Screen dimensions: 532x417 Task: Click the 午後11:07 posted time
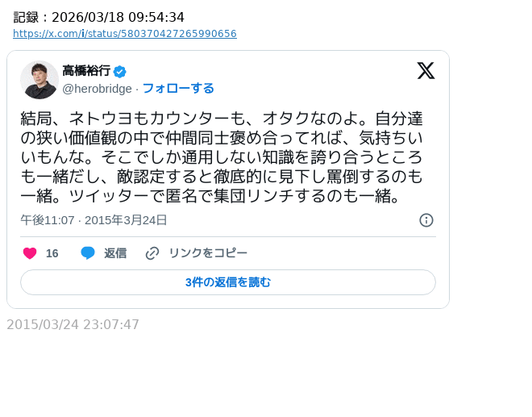[x=47, y=220]
